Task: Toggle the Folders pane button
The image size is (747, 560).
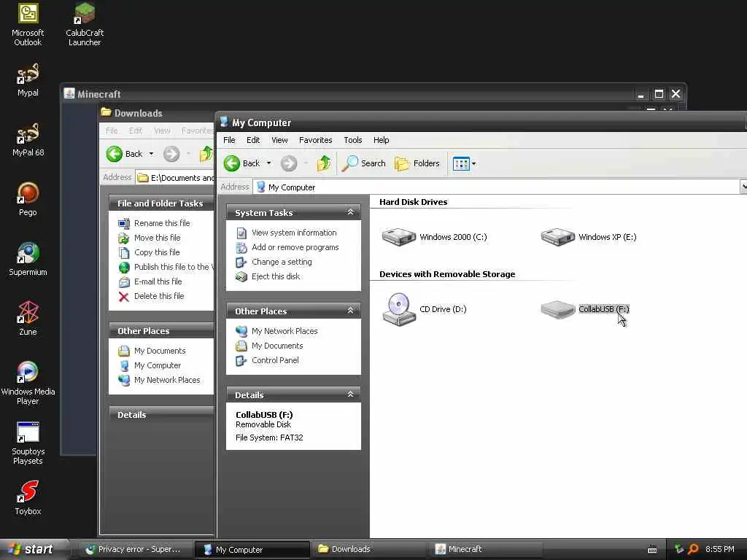Action: click(x=417, y=163)
